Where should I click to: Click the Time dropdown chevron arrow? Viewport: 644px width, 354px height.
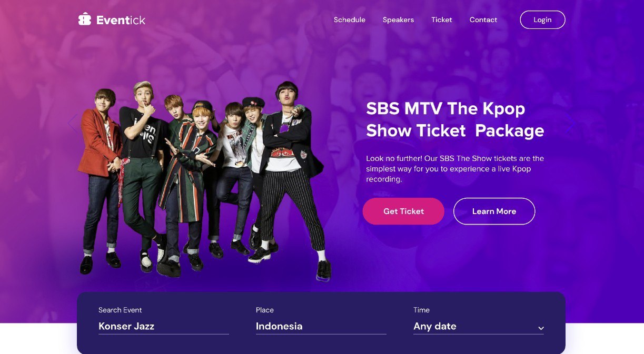541,328
